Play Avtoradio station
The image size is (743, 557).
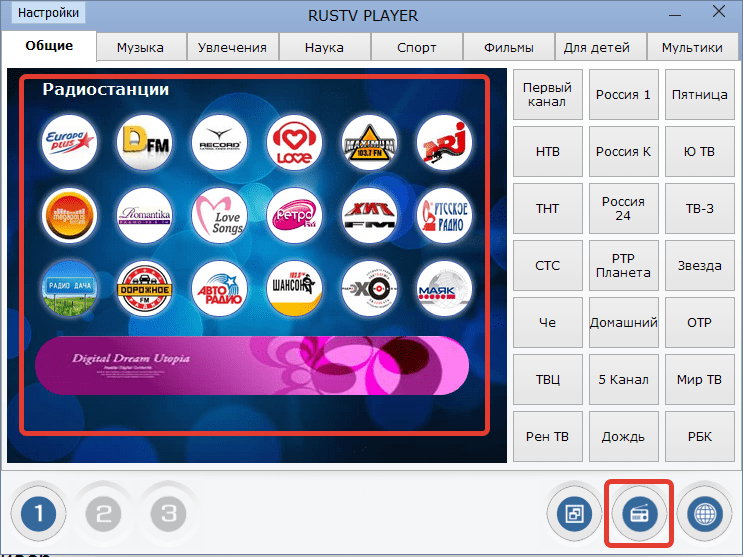click(x=219, y=288)
